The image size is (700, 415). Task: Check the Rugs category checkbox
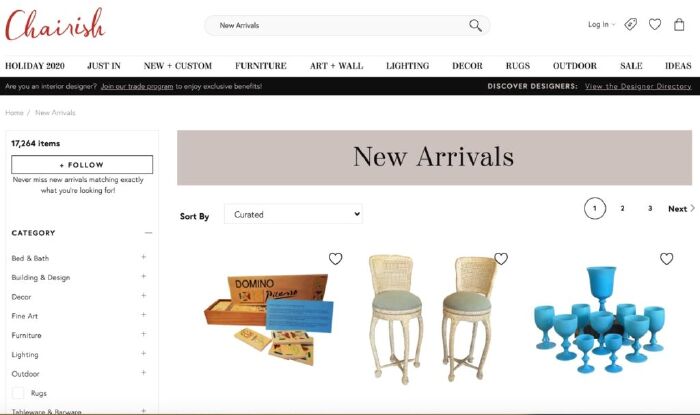coord(18,393)
